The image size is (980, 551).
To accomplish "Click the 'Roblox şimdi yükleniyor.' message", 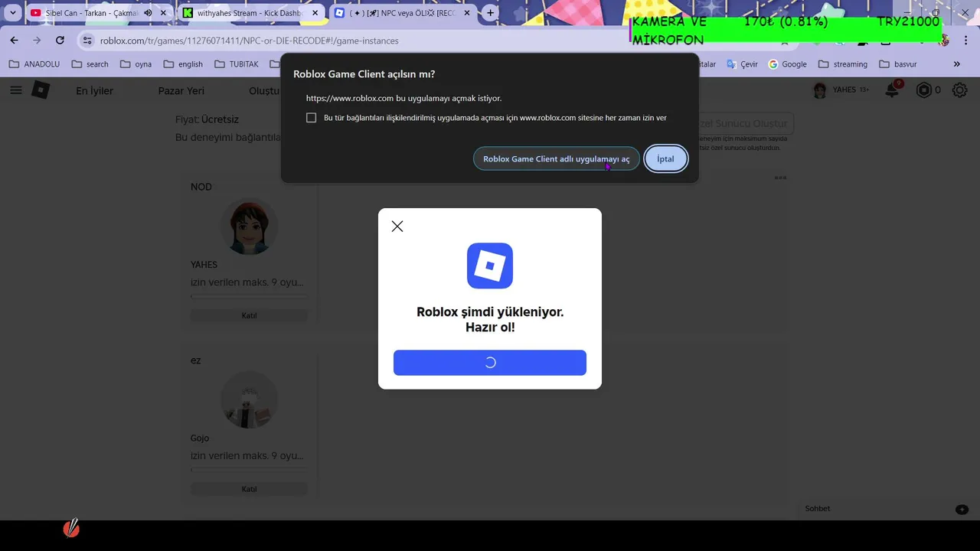I will click(490, 312).
